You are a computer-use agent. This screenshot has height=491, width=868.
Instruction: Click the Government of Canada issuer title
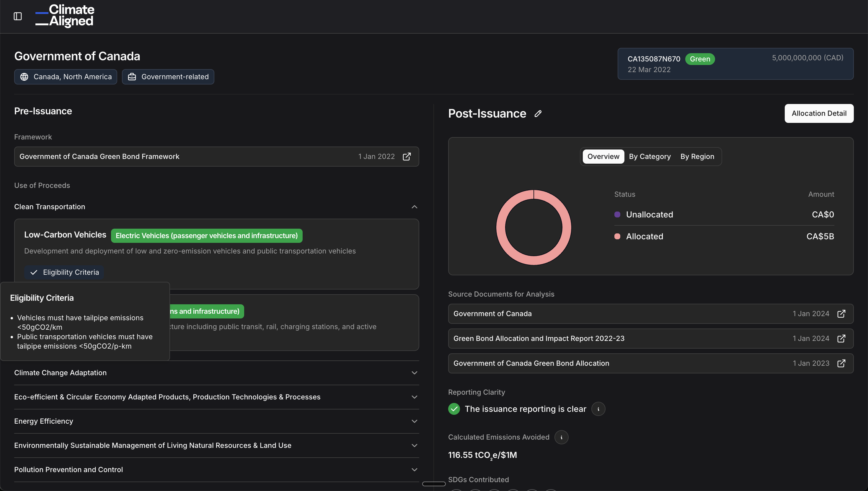point(77,56)
